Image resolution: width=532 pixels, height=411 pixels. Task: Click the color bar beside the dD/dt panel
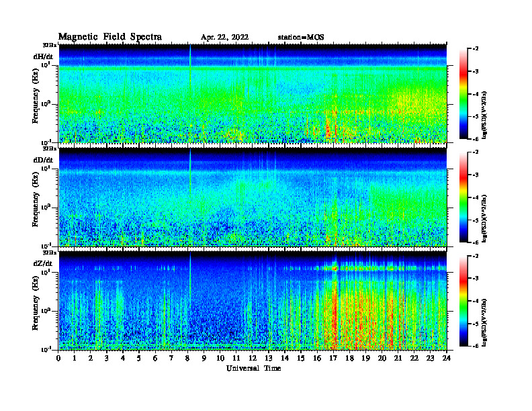(463, 197)
